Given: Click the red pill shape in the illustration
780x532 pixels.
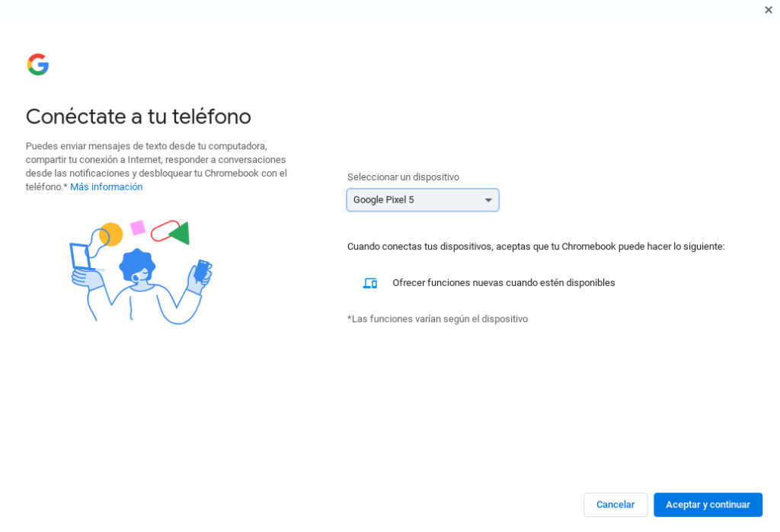Looking at the screenshot, I should tap(163, 231).
